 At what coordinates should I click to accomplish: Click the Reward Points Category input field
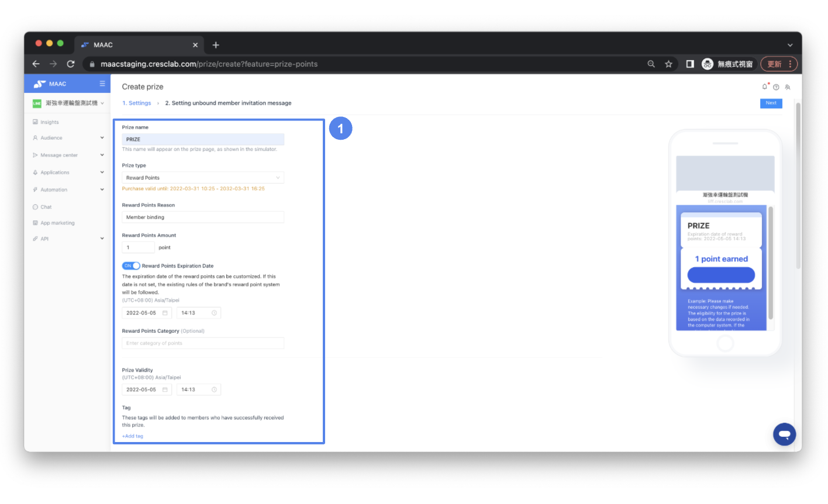coord(202,343)
